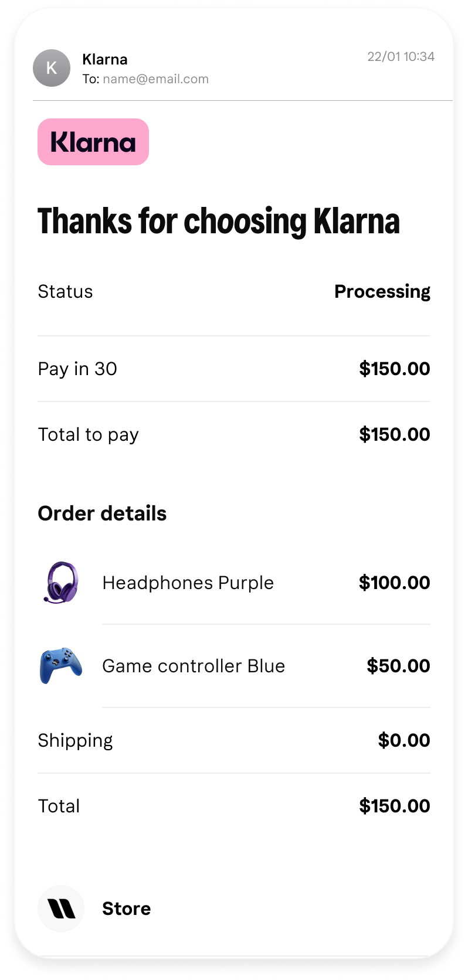Click the Shipping row label
The height and width of the screenshot is (980, 468).
point(75,740)
